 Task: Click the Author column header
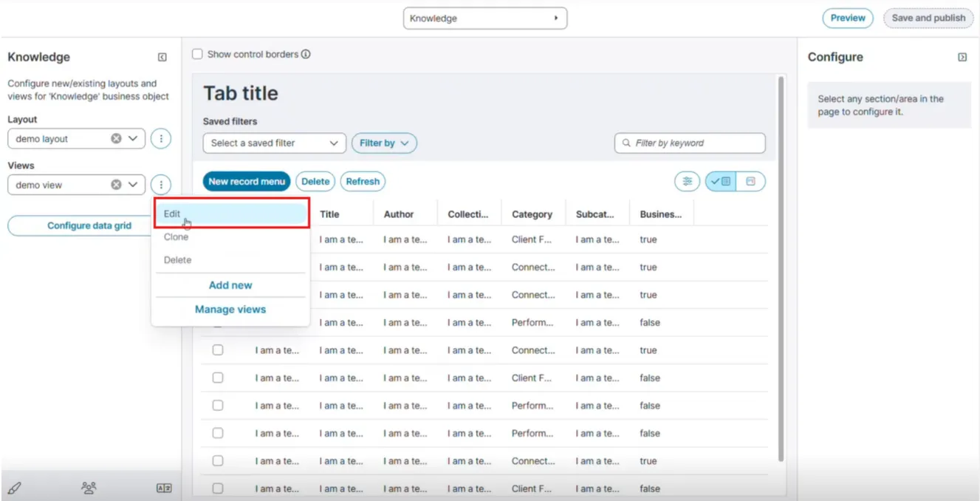tap(399, 214)
